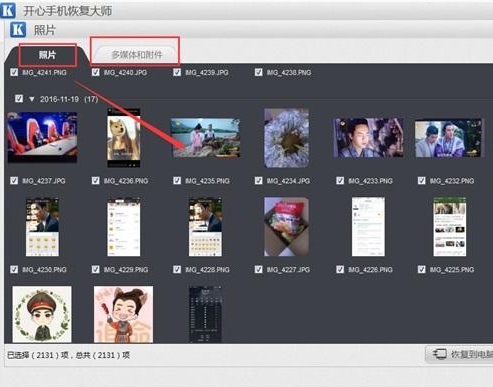Toggle IMG_4230.PNG checkbox
Screen dimensions: 493x387
pyautogui.click(x=14, y=269)
